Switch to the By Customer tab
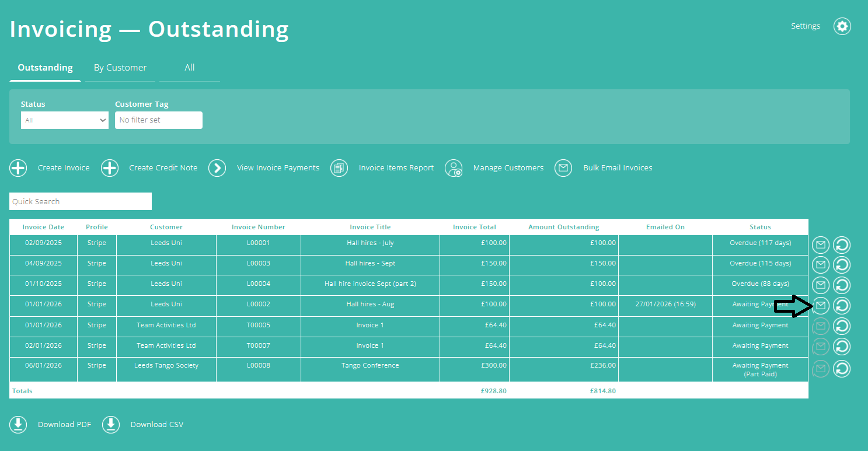The width and height of the screenshot is (868, 451). [x=120, y=67]
